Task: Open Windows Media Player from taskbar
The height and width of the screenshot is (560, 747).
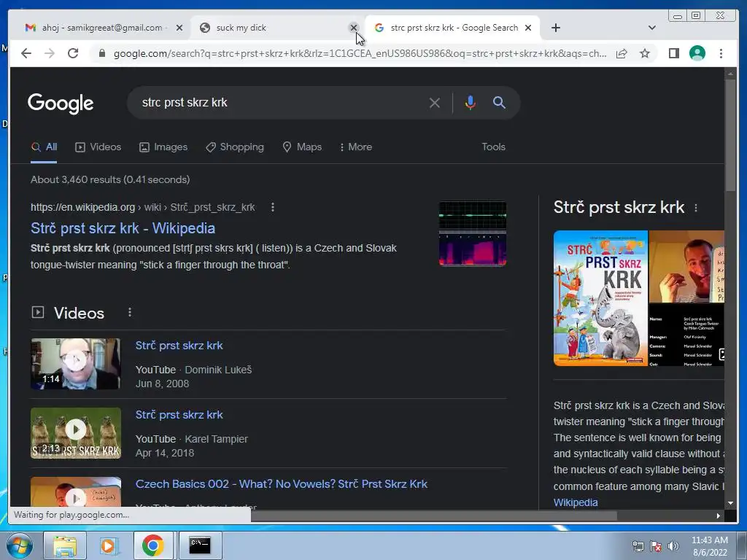Action: tap(109, 545)
